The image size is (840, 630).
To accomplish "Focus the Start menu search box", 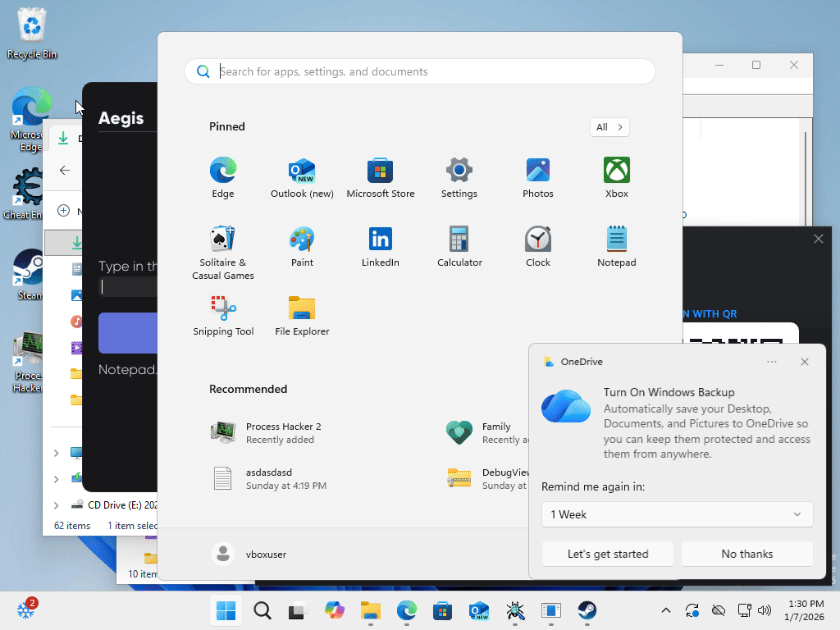I will (420, 71).
